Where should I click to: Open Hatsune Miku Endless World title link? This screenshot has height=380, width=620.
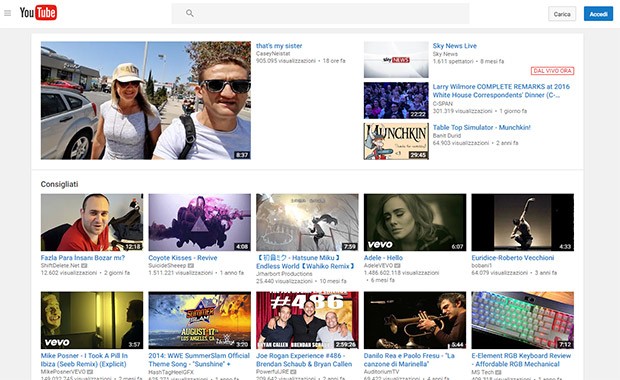pyautogui.click(x=305, y=262)
